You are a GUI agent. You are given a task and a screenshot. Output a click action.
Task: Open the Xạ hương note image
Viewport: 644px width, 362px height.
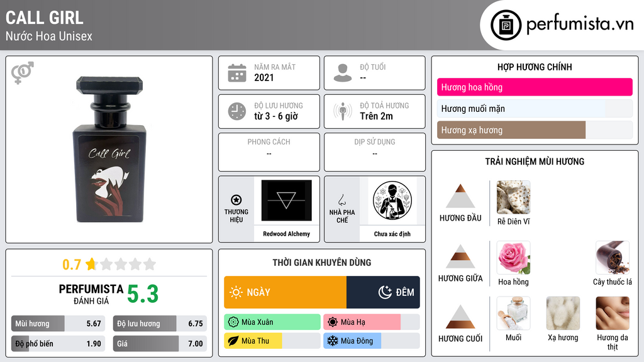563,313
